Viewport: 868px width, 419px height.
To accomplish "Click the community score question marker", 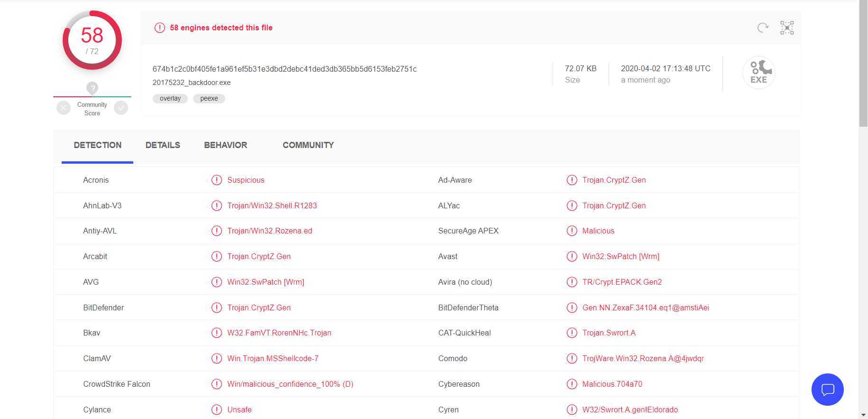I will click(x=92, y=88).
